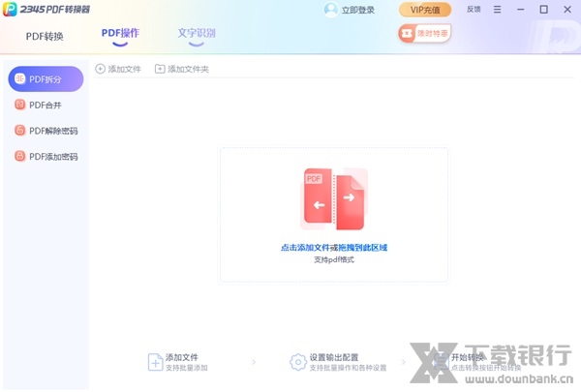Click the 2345 PDF converter logo icon
581x392 pixels.
(10, 9)
